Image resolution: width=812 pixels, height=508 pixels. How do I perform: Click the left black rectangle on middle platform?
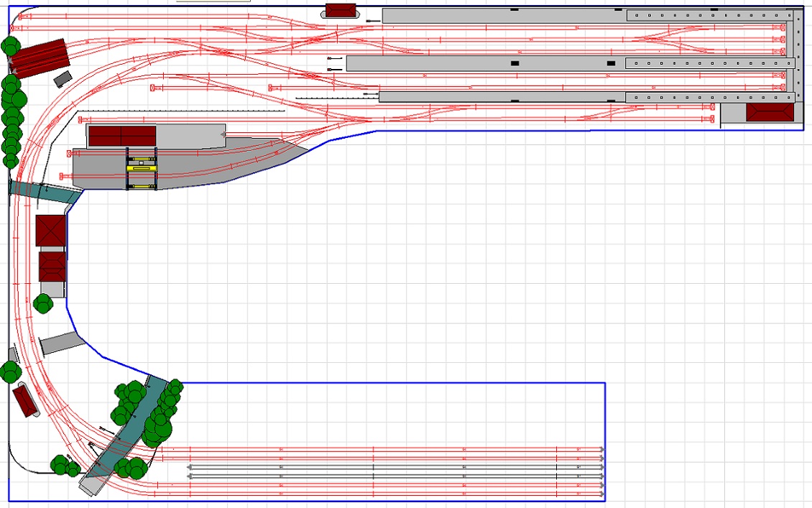[515, 63]
